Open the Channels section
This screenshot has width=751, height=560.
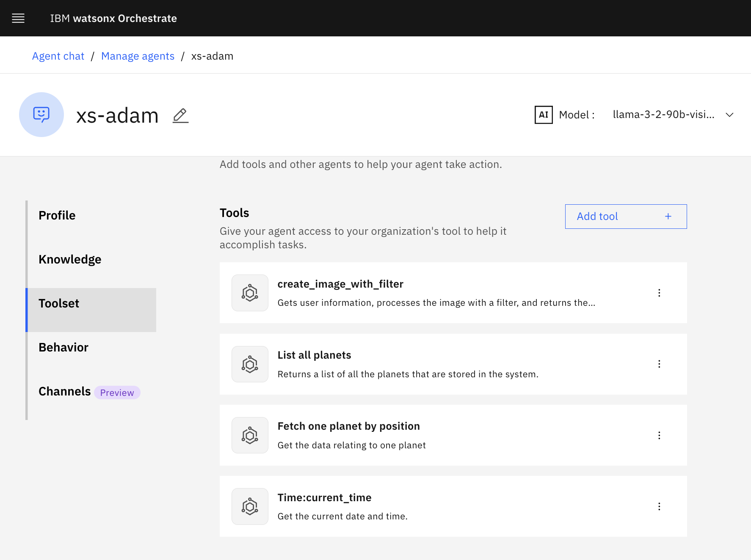[65, 391]
